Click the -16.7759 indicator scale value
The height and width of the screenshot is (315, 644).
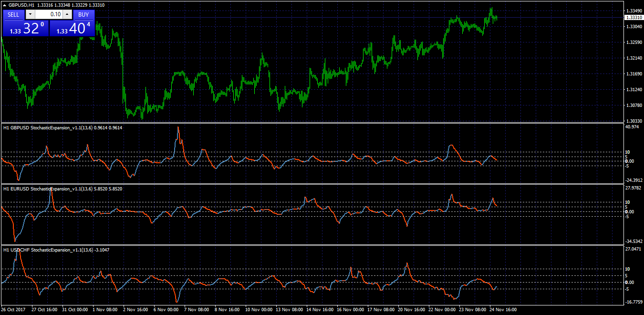[x=633, y=302]
